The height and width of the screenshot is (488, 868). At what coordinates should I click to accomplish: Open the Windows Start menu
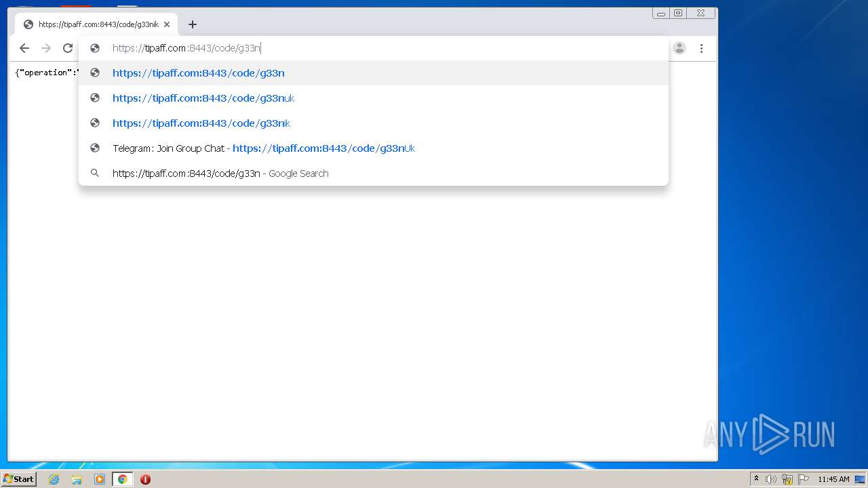19,479
